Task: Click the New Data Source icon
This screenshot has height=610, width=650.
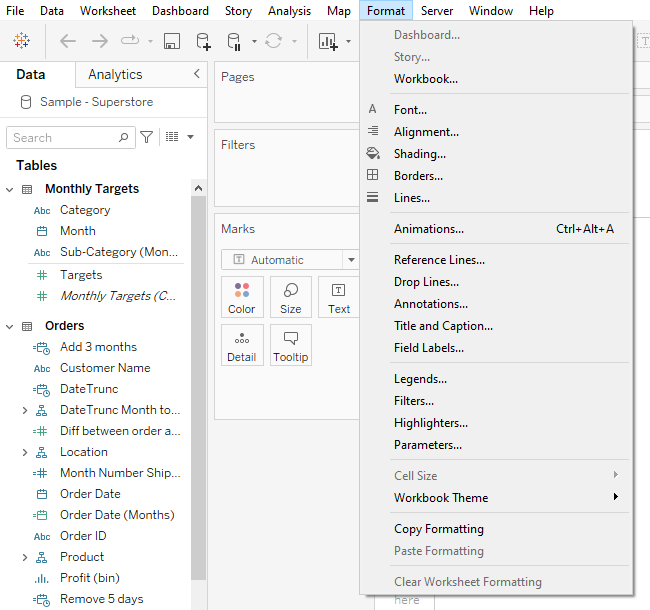Action: tap(203, 41)
